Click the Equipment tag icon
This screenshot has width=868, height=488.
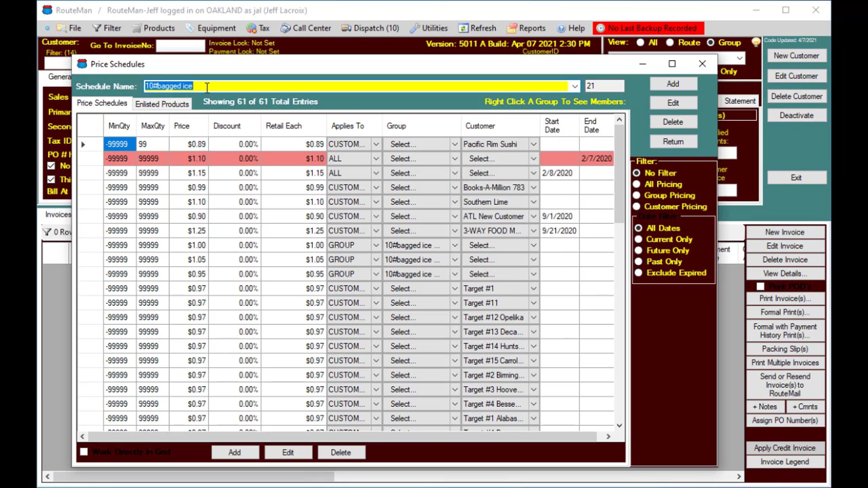click(x=190, y=28)
